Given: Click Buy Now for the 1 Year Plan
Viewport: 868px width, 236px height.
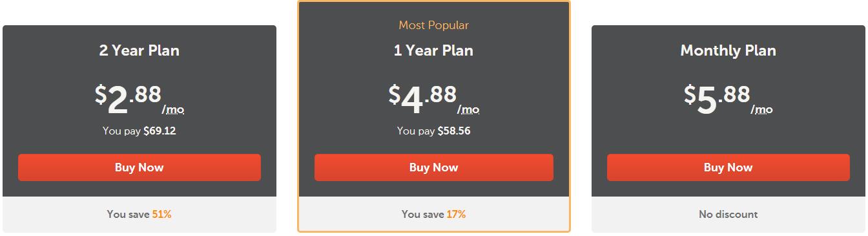Looking at the screenshot, I should [434, 167].
